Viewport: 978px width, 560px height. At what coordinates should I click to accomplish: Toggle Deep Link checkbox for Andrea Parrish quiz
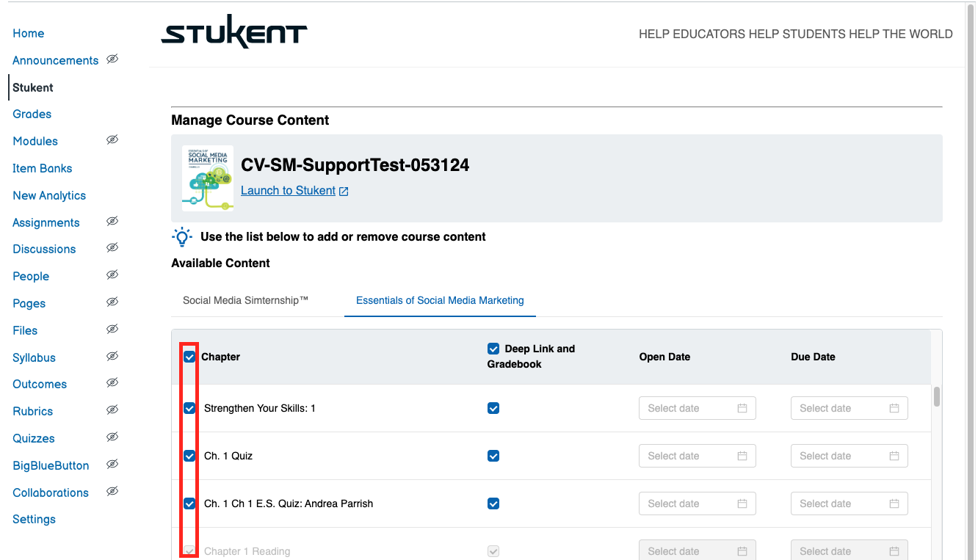[x=493, y=503]
